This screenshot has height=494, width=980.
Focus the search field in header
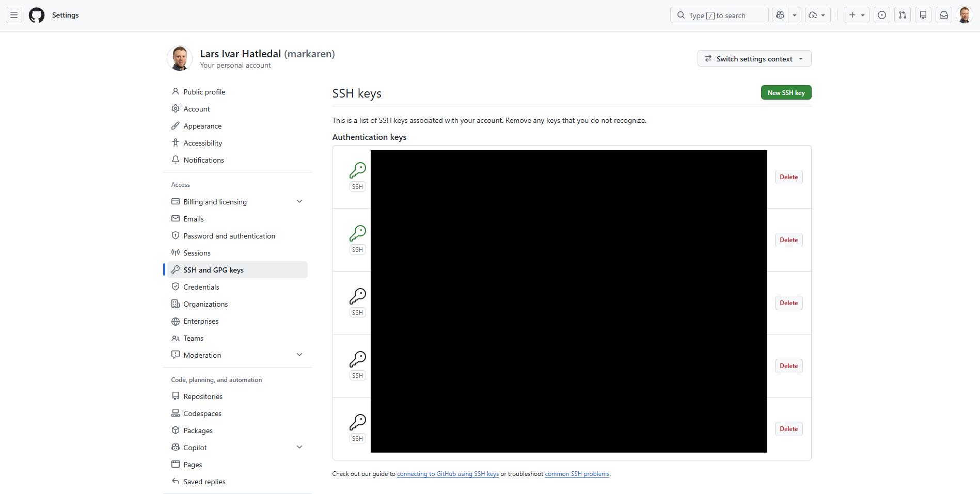719,15
